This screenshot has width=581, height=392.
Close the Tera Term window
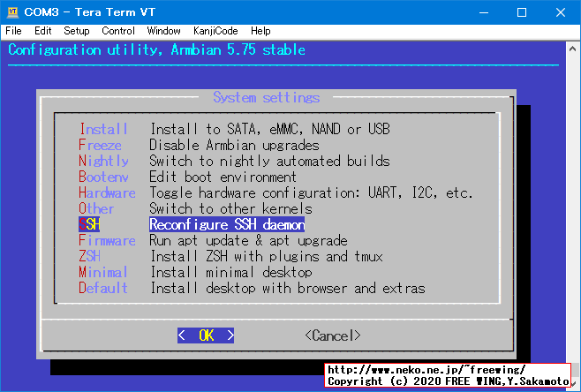pyautogui.click(x=561, y=12)
